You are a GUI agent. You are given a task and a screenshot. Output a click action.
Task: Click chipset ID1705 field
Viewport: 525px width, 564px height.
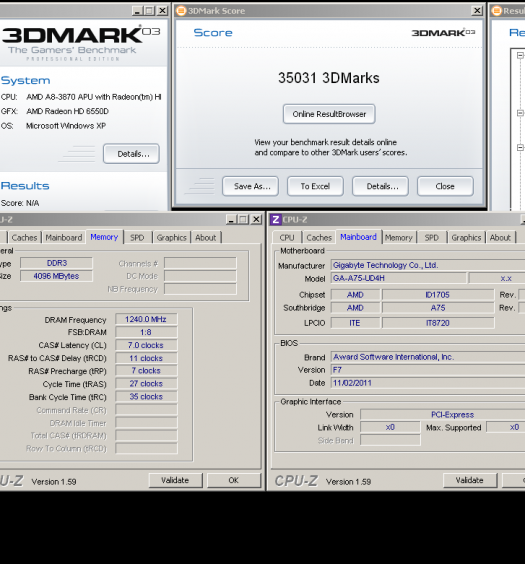point(438,295)
